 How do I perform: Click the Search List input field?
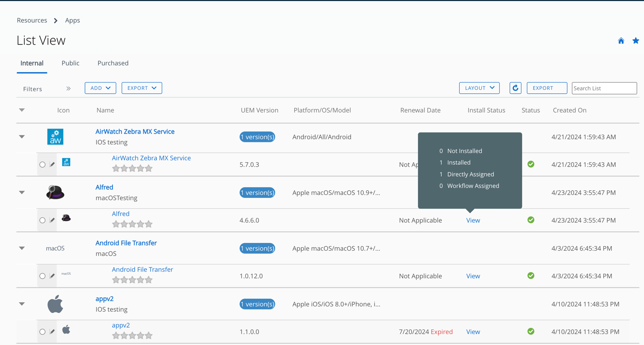[x=604, y=88]
